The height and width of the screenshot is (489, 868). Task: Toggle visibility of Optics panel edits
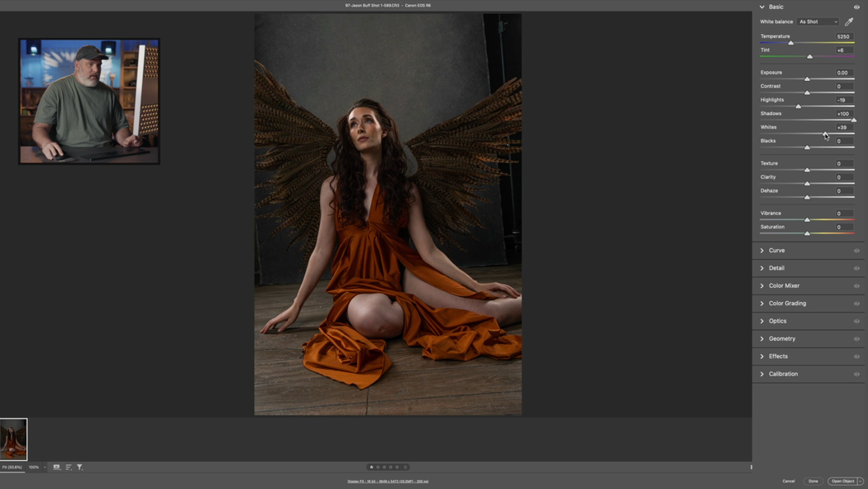point(856,322)
